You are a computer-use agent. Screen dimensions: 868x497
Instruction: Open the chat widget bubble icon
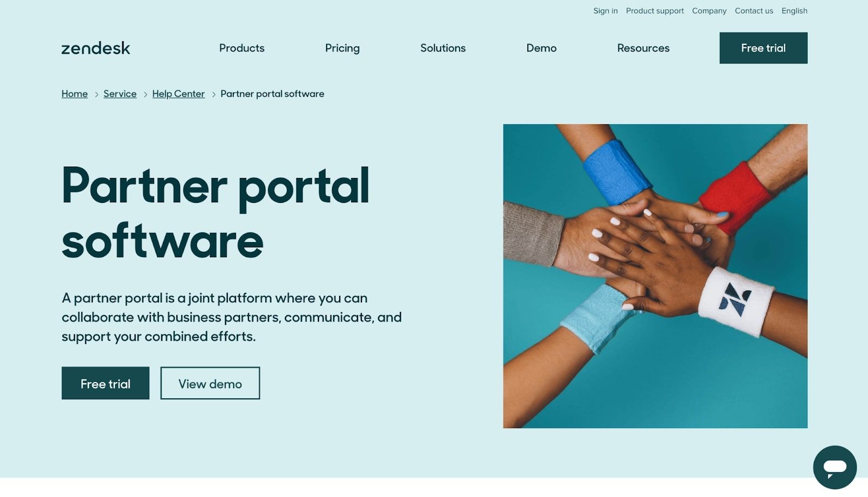point(834,467)
